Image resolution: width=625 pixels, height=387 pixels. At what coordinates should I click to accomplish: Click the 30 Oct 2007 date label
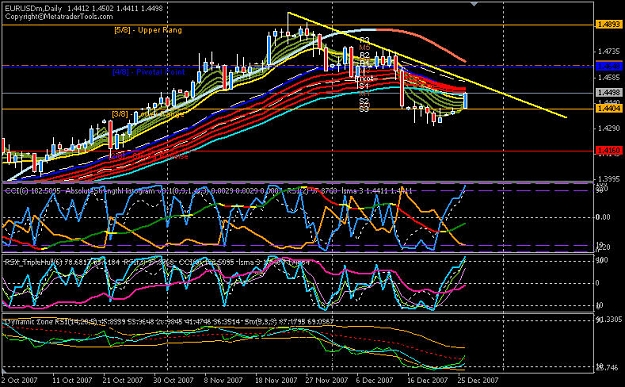[x=173, y=380]
